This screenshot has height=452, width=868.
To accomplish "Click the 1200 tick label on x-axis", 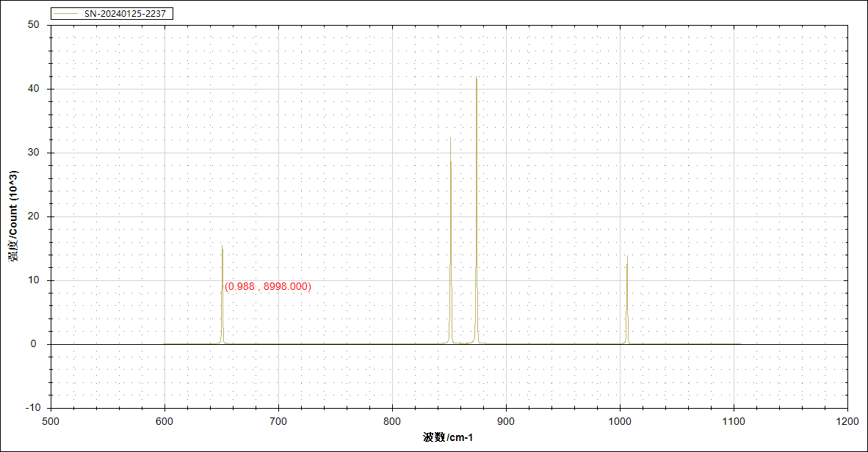I will 847,422.
